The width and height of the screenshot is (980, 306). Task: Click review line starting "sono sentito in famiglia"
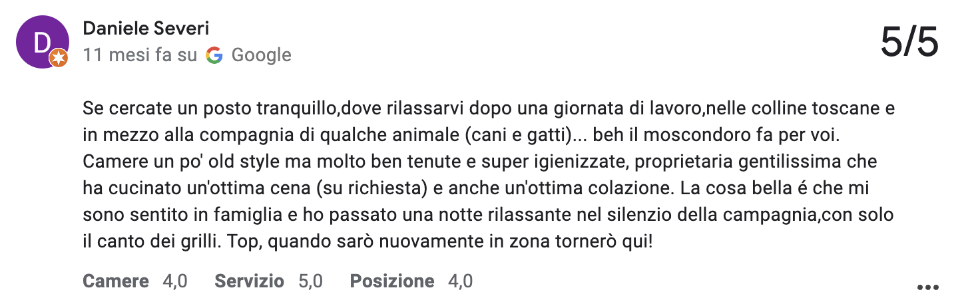[487, 216]
